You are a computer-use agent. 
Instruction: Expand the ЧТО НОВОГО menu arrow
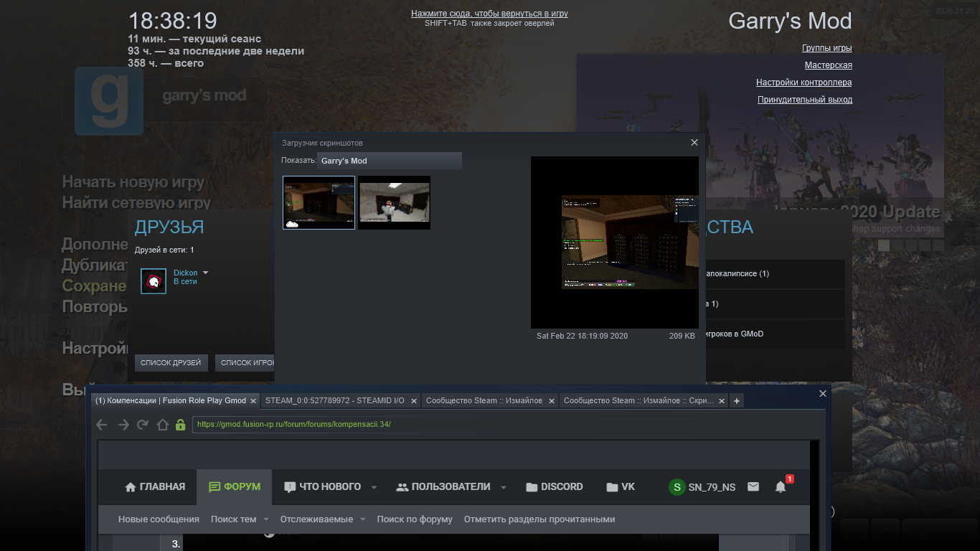(x=374, y=487)
